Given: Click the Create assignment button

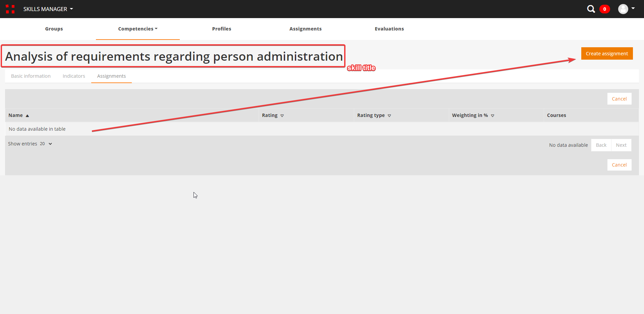Looking at the screenshot, I should 606,54.
